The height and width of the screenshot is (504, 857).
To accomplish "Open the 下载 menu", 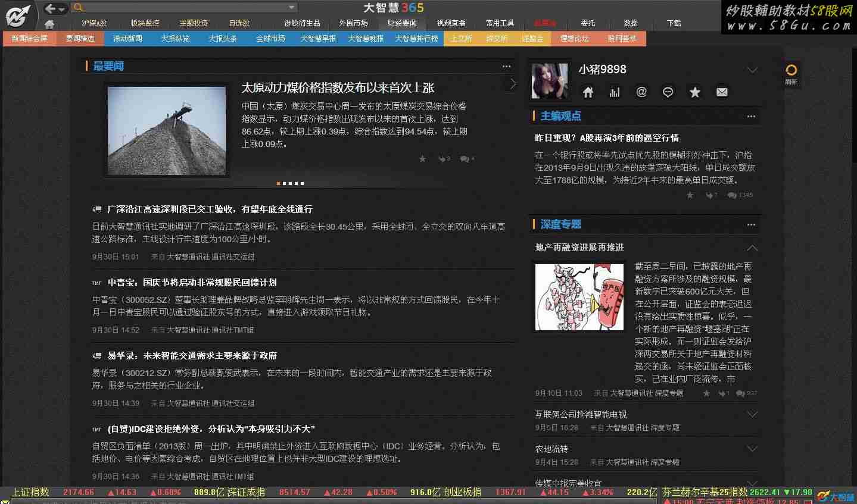I will (674, 23).
